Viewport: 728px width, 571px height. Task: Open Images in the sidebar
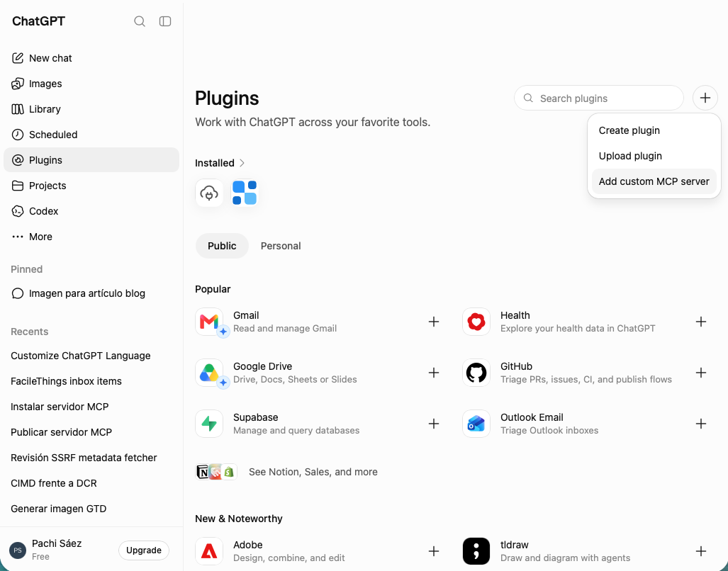click(91, 84)
